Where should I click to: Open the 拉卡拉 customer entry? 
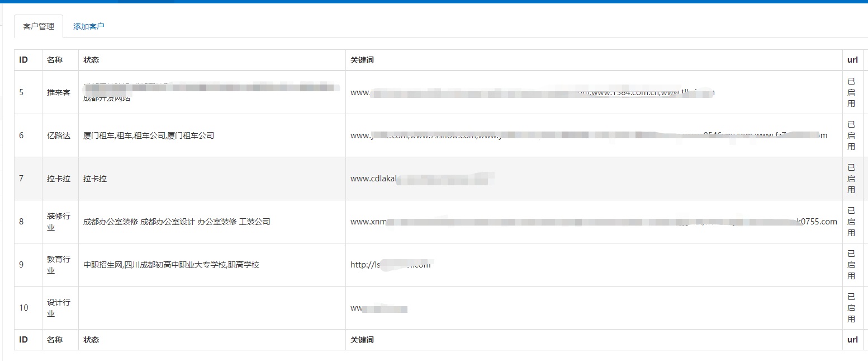pos(59,178)
